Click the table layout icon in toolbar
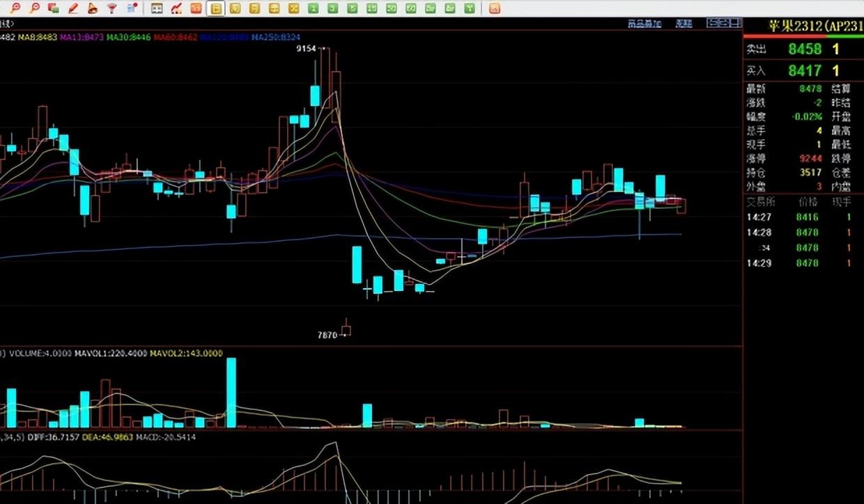Screen dimensions: 864x504 click(x=157, y=8)
